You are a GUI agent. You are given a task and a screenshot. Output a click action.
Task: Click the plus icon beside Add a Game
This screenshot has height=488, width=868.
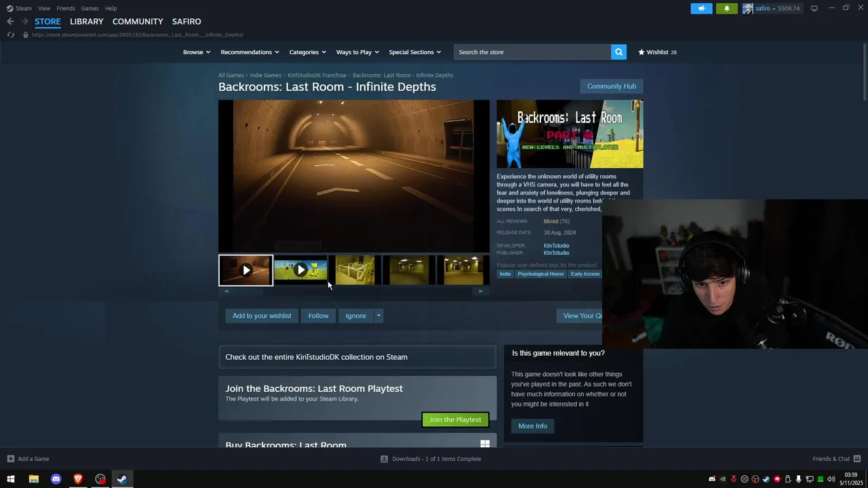(x=10, y=459)
